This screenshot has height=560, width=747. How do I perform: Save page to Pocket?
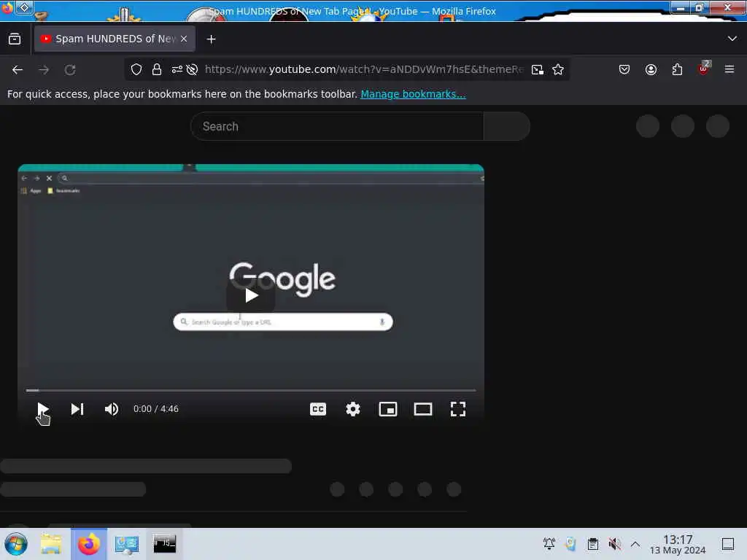pyautogui.click(x=624, y=69)
